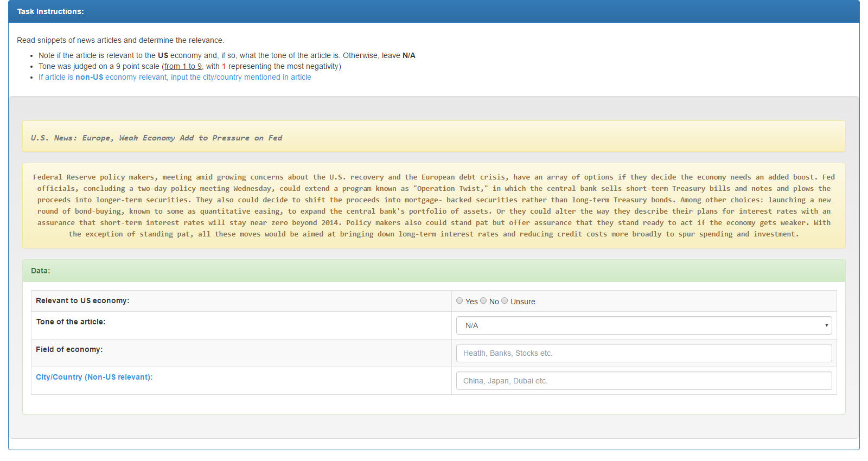Select the Yes radio button
This screenshot has width=868, height=461.
[x=459, y=301]
